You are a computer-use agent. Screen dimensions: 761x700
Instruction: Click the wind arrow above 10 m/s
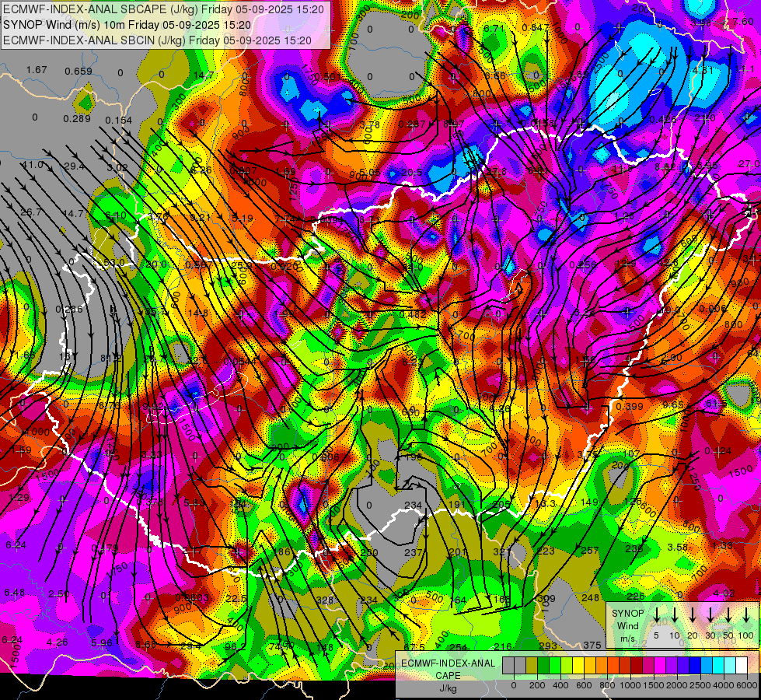click(674, 614)
